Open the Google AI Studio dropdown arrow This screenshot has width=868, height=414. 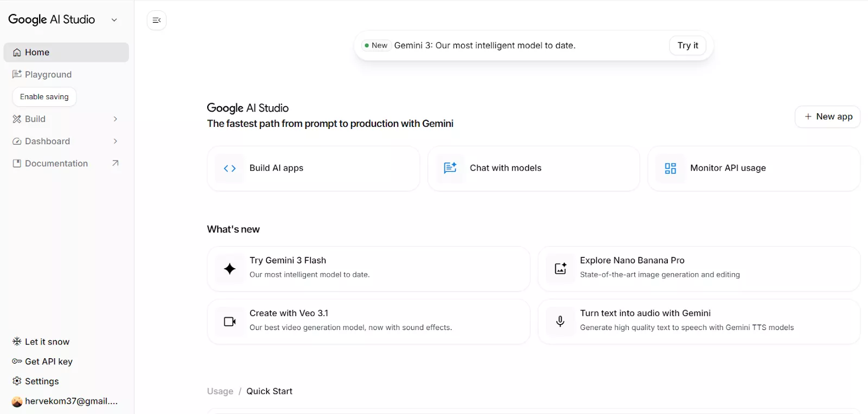click(114, 20)
